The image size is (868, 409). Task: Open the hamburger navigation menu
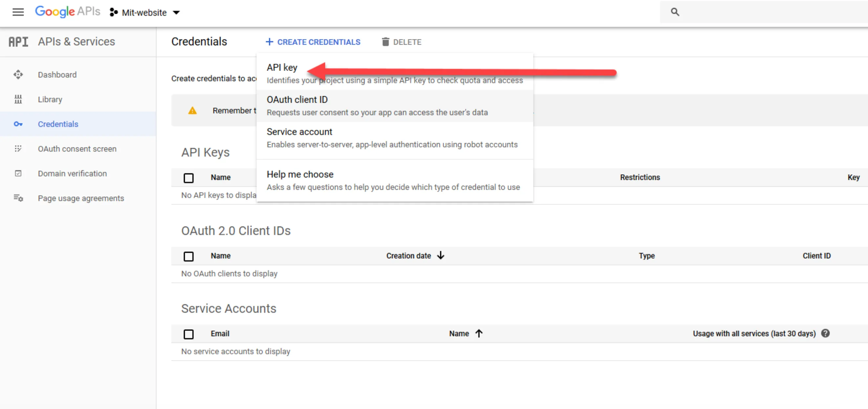(18, 12)
